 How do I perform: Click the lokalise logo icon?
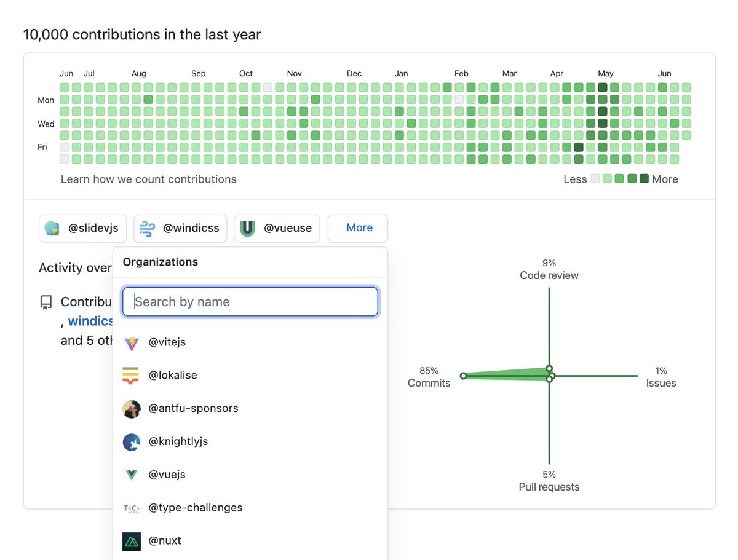pyautogui.click(x=132, y=376)
